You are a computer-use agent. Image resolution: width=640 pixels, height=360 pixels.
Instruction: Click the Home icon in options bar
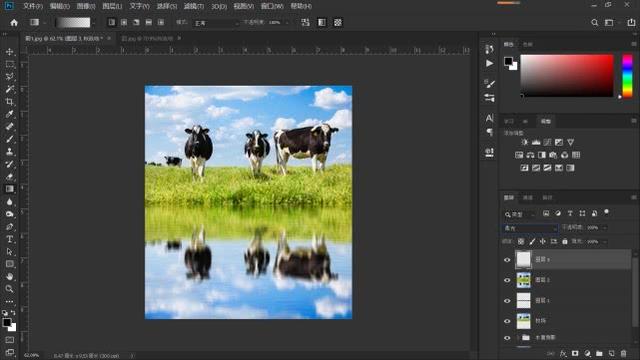tap(14, 22)
